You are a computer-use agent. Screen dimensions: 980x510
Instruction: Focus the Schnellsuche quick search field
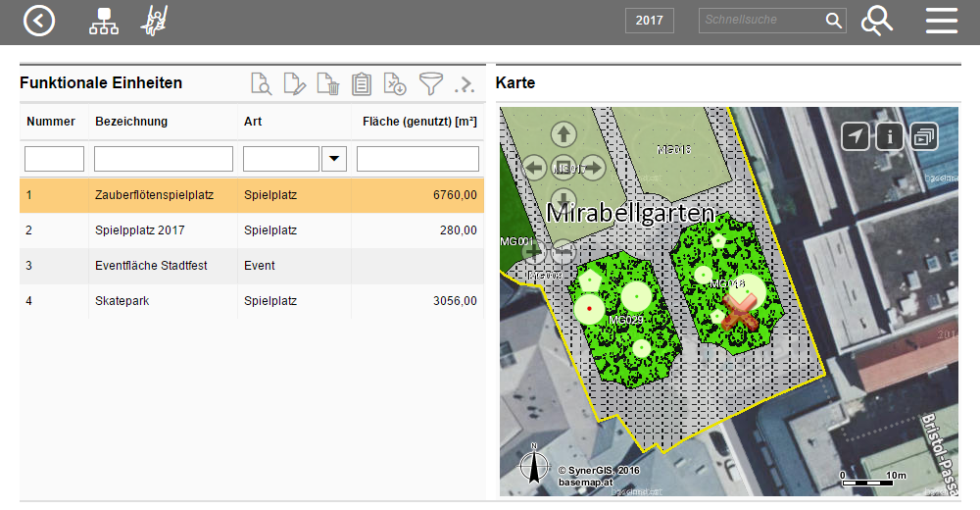(x=761, y=20)
